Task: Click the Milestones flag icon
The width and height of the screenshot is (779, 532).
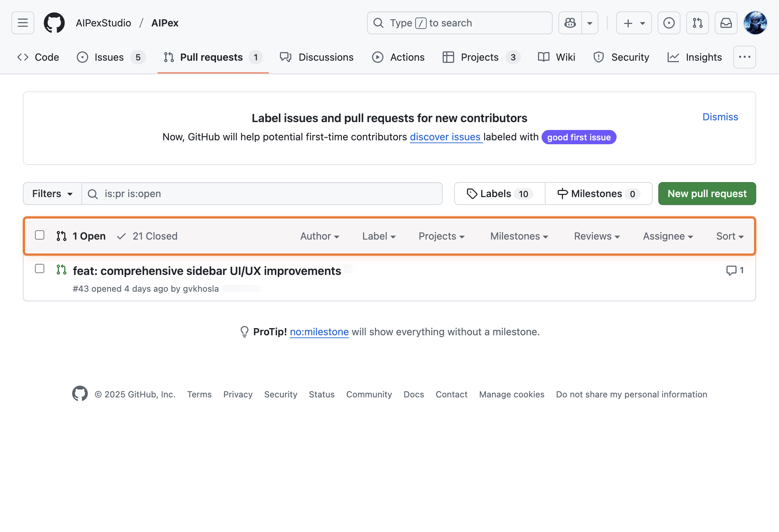Action: [x=562, y=194]
